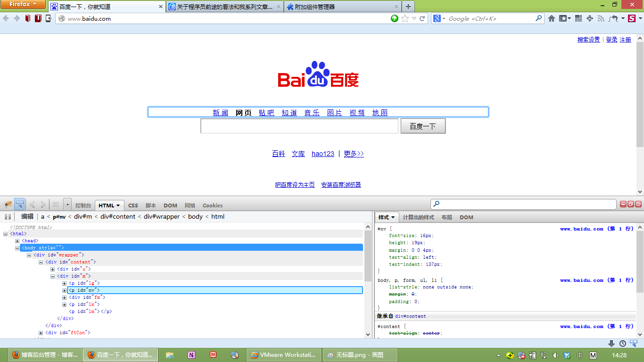The height and width of the screenshot is (362, 644).
Task: Open the DOM tab in the side panel
Action: pyautogui.click(x=466, y=217)
